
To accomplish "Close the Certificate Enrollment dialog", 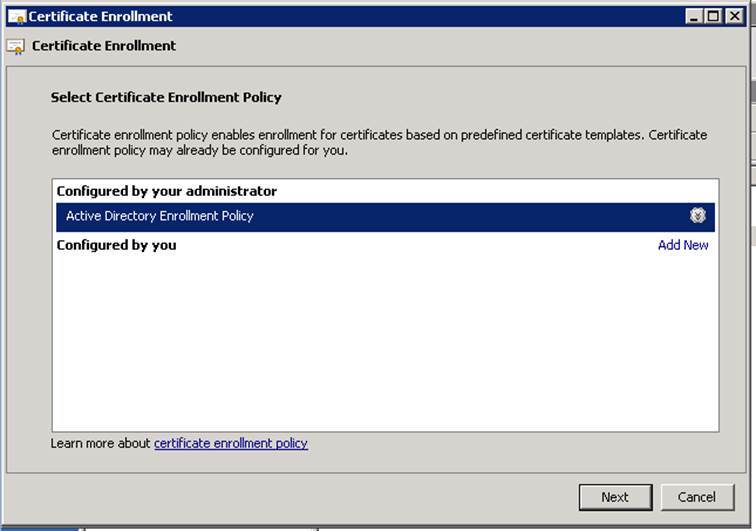I will [x=733, y=17].
